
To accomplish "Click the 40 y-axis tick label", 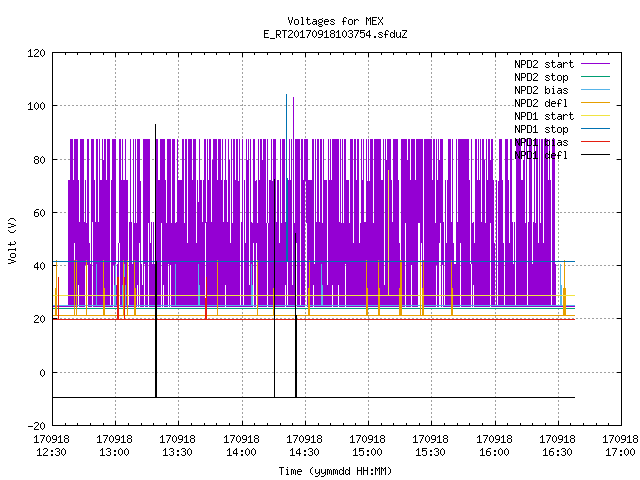I will 39,266.
